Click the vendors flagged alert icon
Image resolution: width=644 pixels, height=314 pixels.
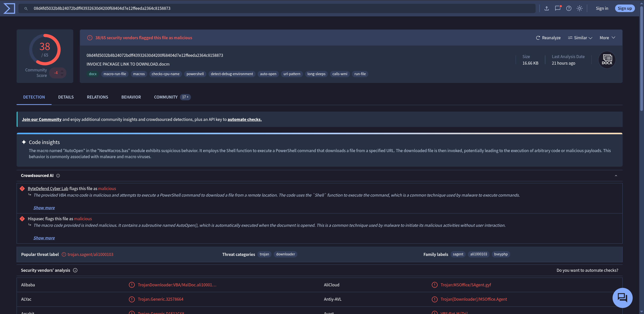[90, 38]
